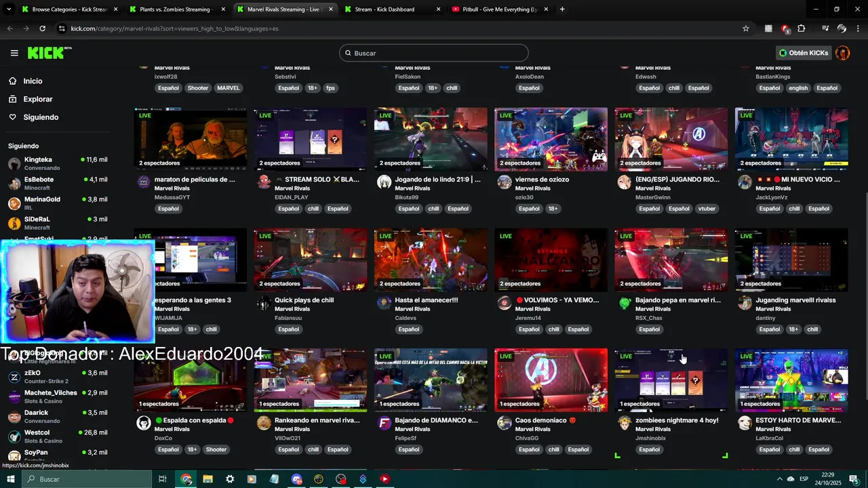
Task: Open the viernes de oziozo stream thumbnail
Action: coord(551,139)
